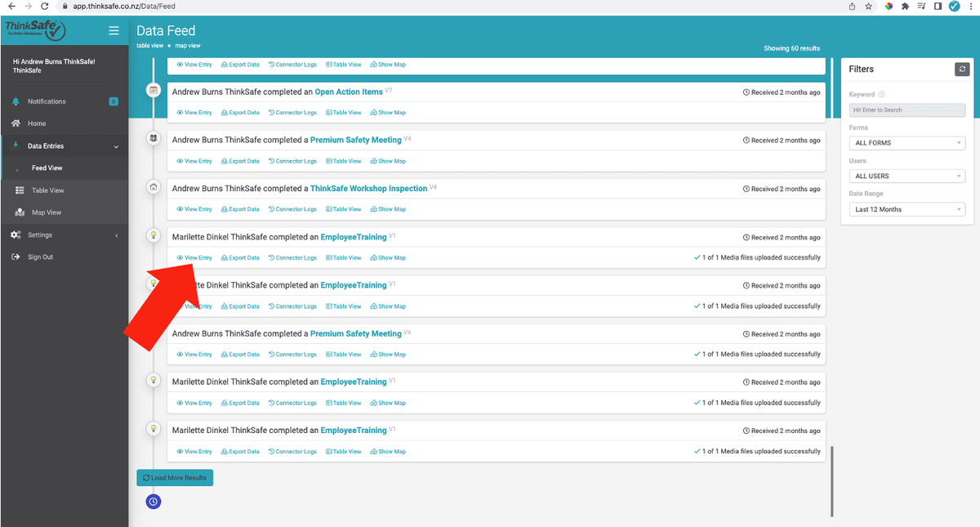Open the Open Action Items form link
The width and height of the screenshot is (980, 527).
tap(348, 92)
